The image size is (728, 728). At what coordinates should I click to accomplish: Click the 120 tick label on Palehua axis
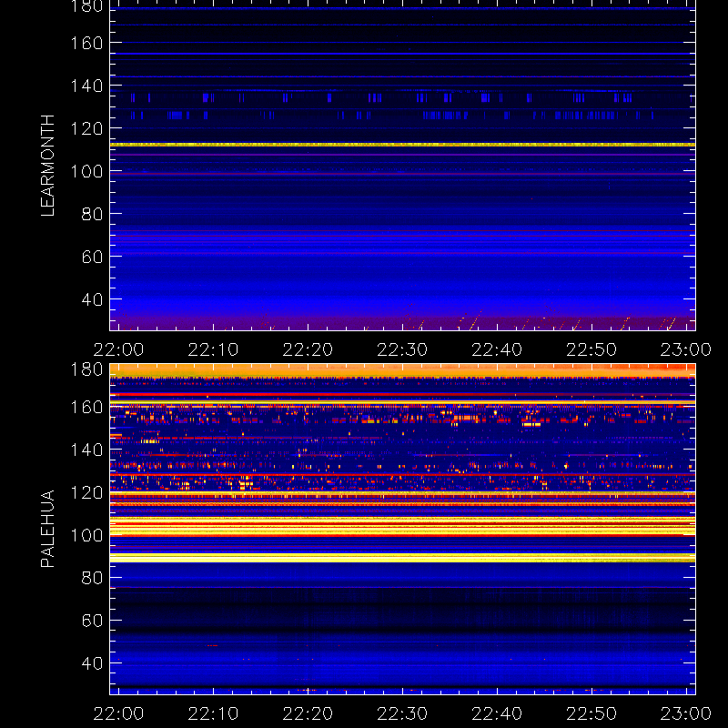[86, 492]
